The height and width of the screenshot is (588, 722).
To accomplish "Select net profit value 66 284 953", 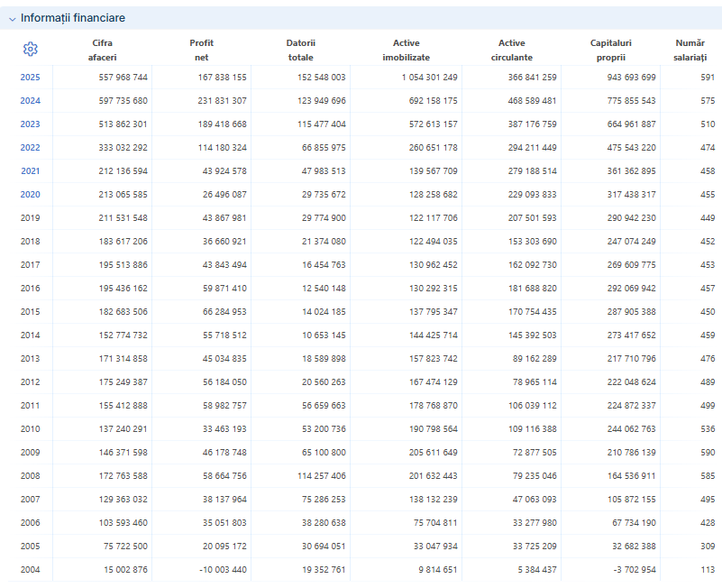I will (224, 312).
